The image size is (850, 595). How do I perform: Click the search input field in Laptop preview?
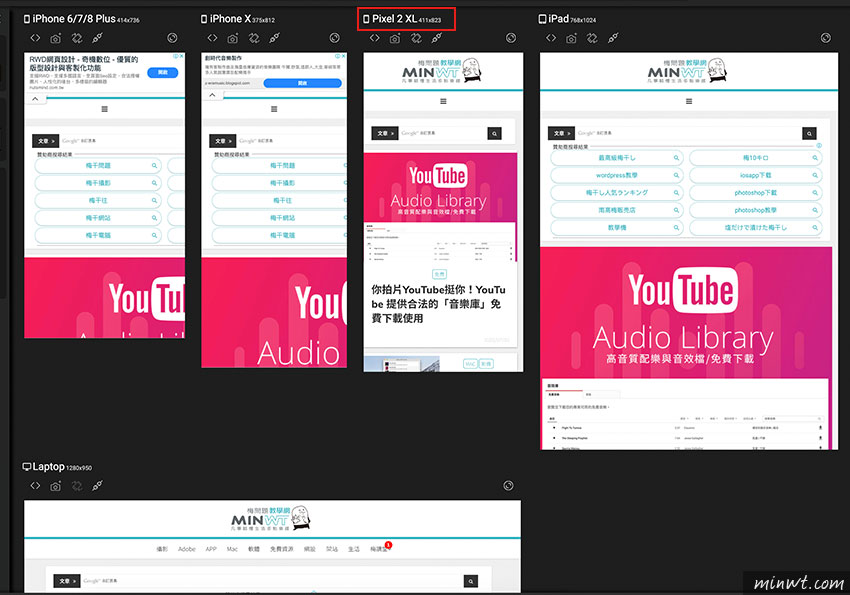(x=272, y=581)
